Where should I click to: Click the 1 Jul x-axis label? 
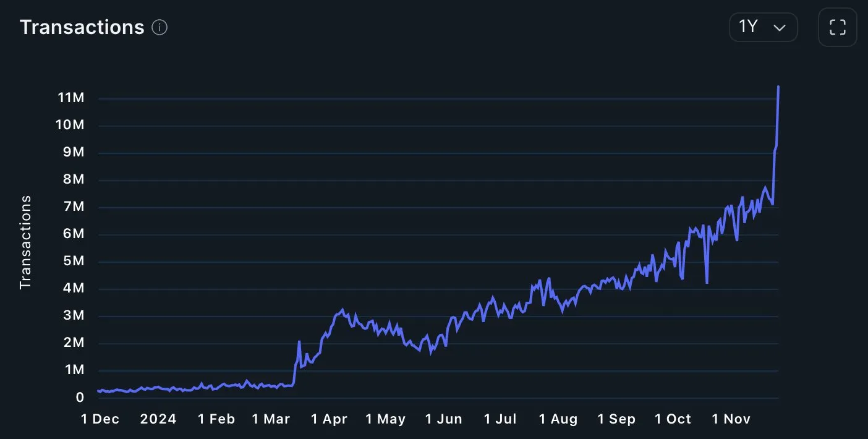coord(500,419)
